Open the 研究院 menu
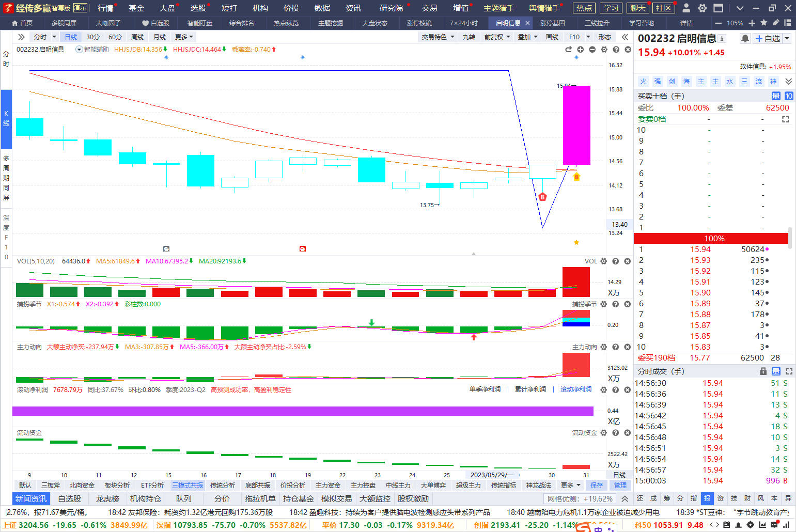 (391, 8)
